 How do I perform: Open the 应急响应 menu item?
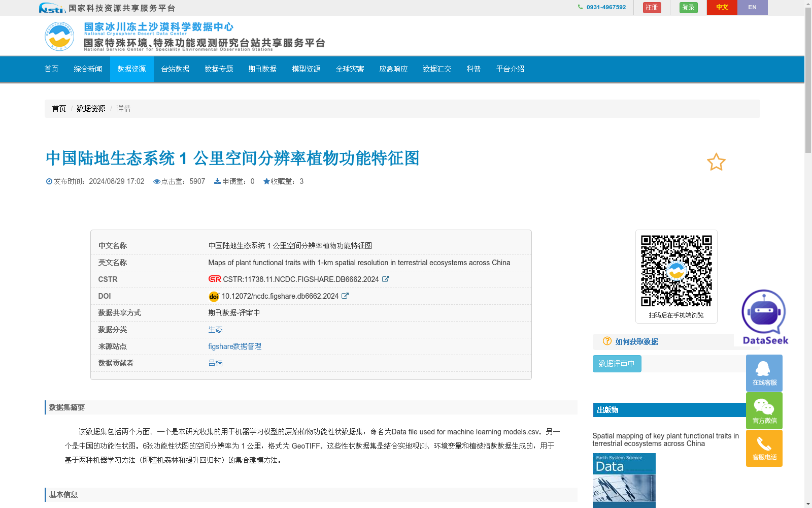(x=394, y=69)
